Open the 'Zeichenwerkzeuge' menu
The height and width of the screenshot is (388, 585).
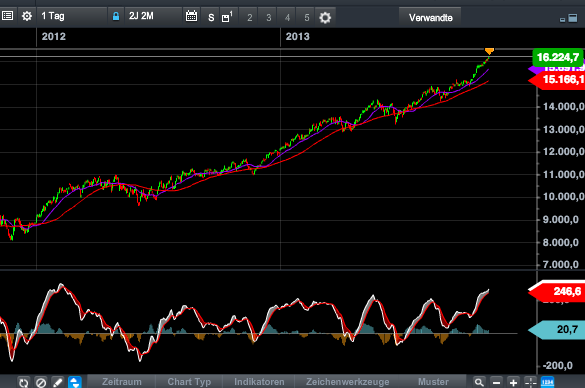pyautogui.click(x=348, y=382)
